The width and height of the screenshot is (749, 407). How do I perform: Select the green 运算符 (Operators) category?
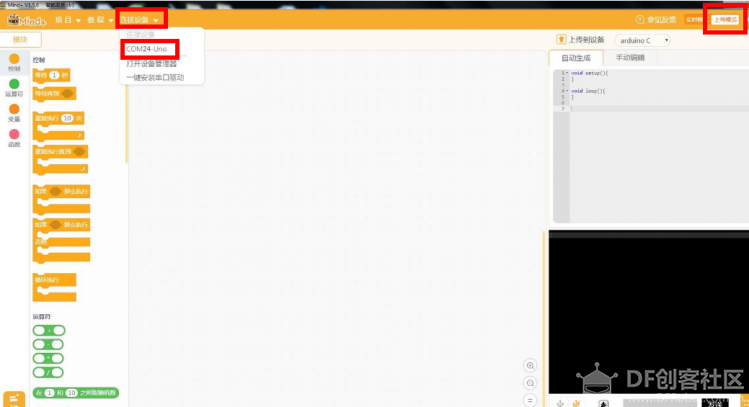coord(14,84)
